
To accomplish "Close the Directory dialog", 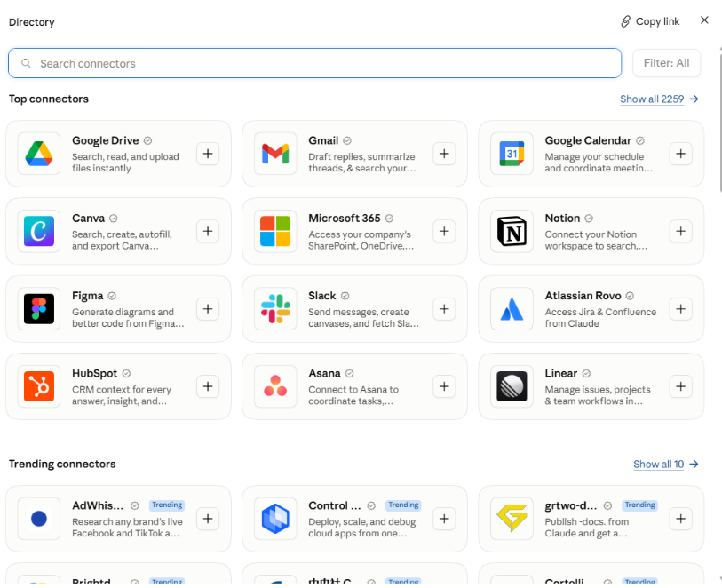I will click(x=704, y=20).
